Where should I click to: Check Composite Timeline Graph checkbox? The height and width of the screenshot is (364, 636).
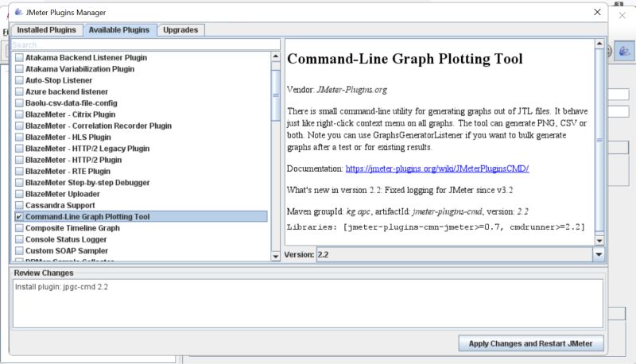coord(19,228)
